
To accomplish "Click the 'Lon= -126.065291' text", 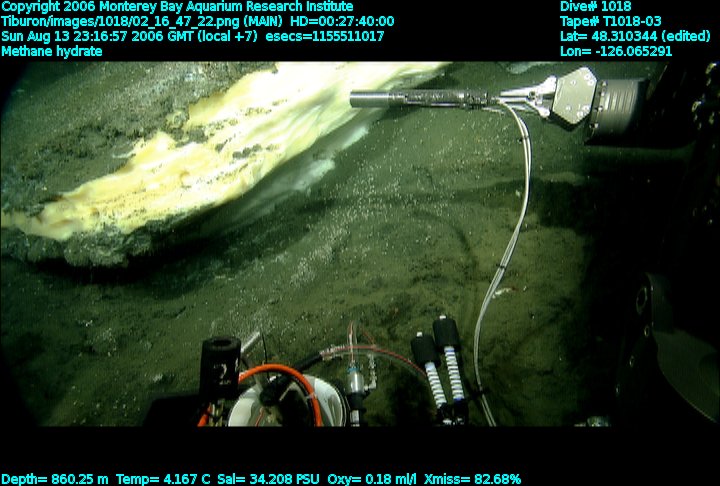I will (x=616, y=51).
